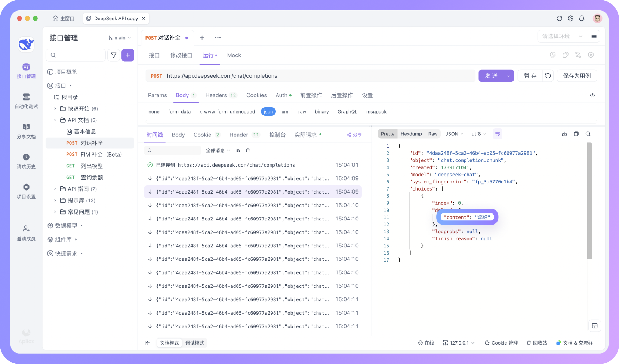Open the 接口管理 sidebar section
Screen dimensions: 619x364
26,71
